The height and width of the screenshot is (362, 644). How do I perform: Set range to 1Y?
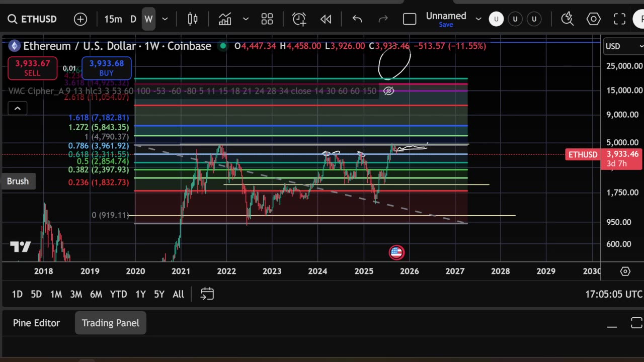(140, 294)
